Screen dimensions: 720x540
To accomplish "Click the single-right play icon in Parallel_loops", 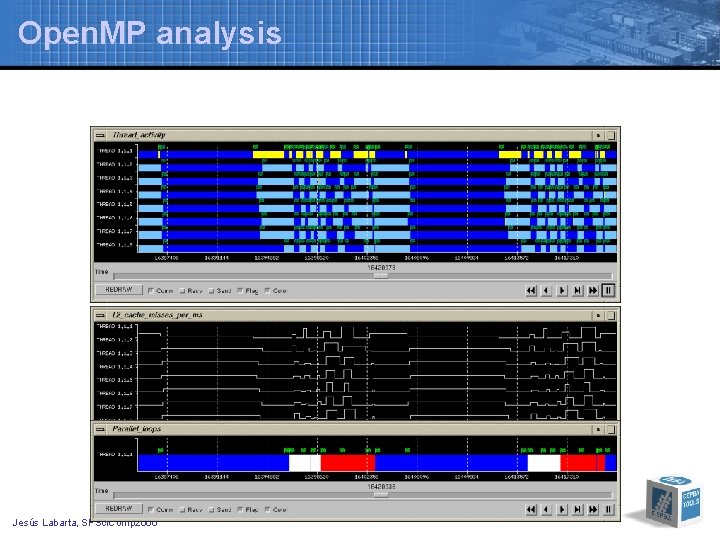I will 562,509.
